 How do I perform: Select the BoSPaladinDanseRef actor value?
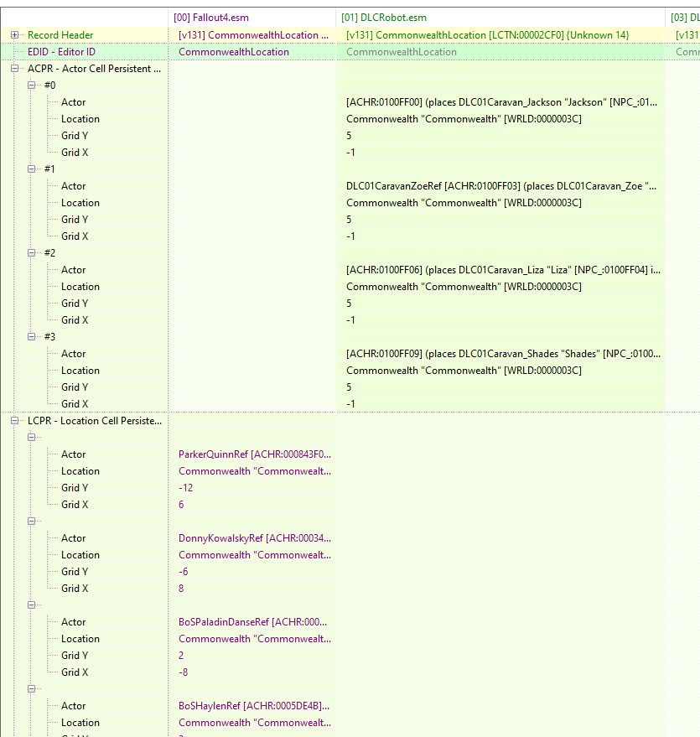point(252,622)
